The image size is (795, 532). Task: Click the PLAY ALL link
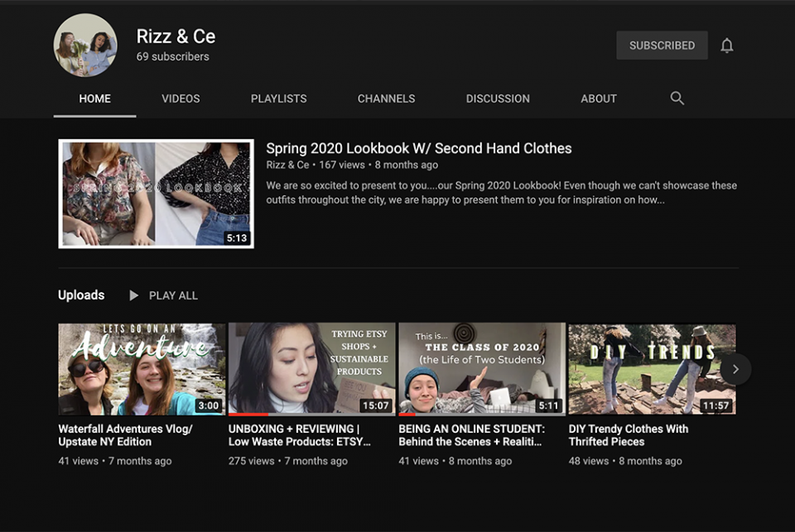point(173,295)
